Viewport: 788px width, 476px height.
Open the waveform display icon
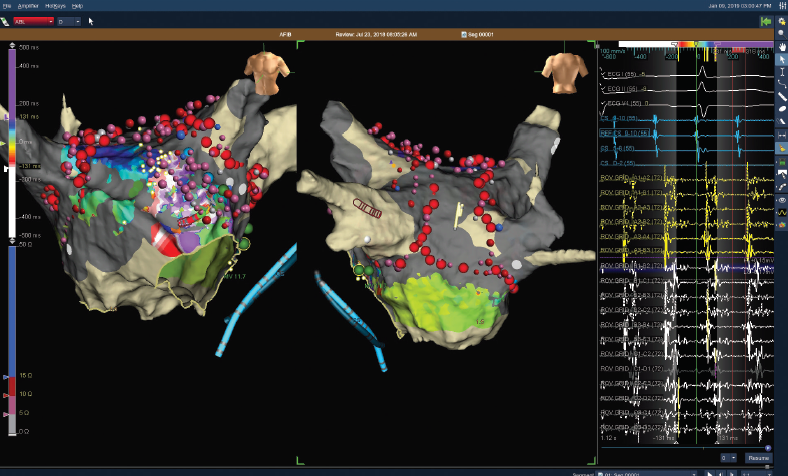(x=782, y=213)
